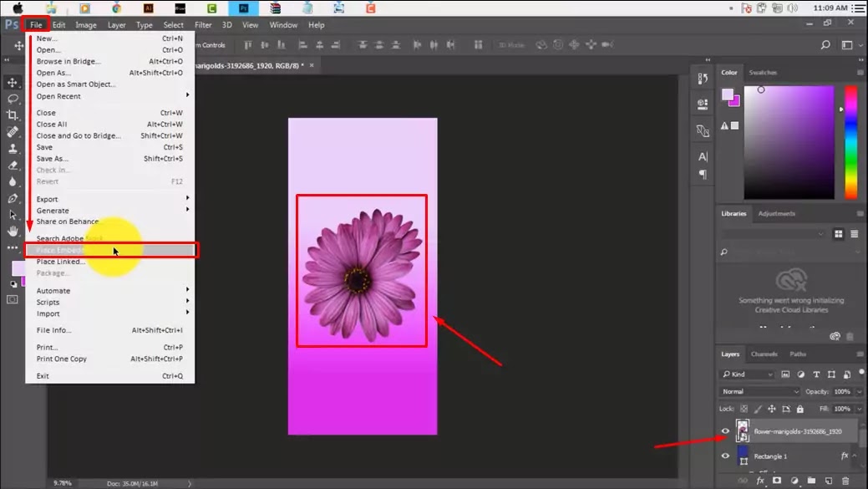Open the Normal blend mode dropdown

click(760, 391)
